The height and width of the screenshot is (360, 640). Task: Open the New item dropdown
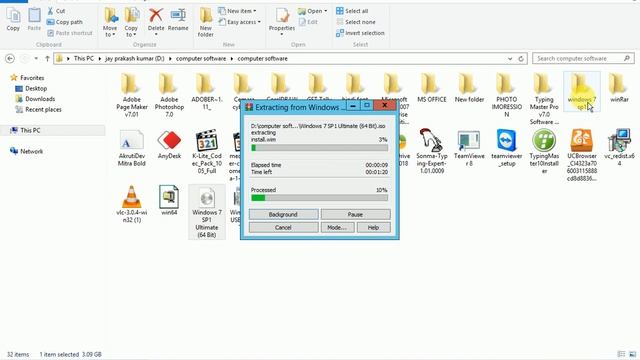pyautogui.click(x=237, y=11)
